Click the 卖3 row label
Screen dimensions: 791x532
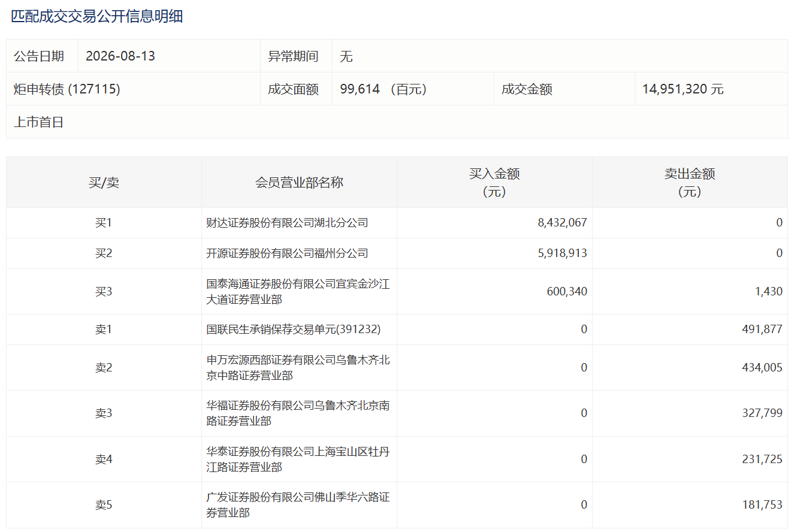click(x=104, y=413)
